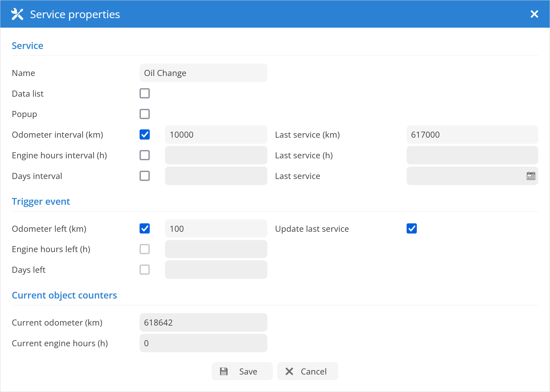This screenshot has width=550, height=392.
Task: Edit the Name field containing Oil Change
Action: (x=203, y=73)
